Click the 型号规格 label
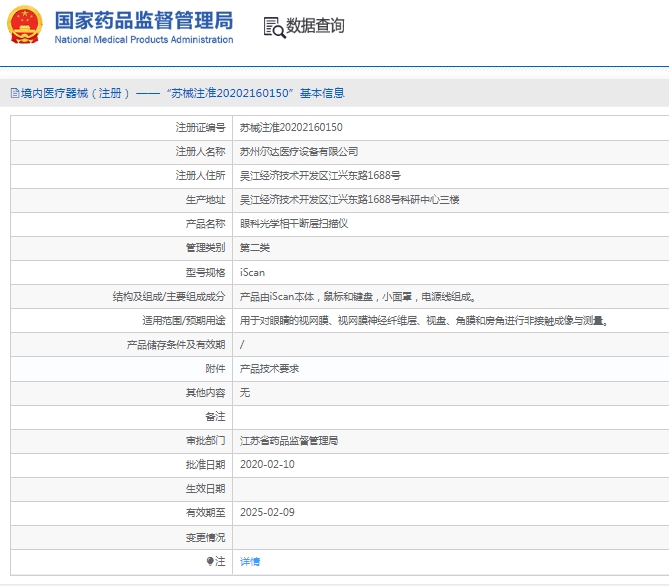669x586 pixels. click(205, 272)
